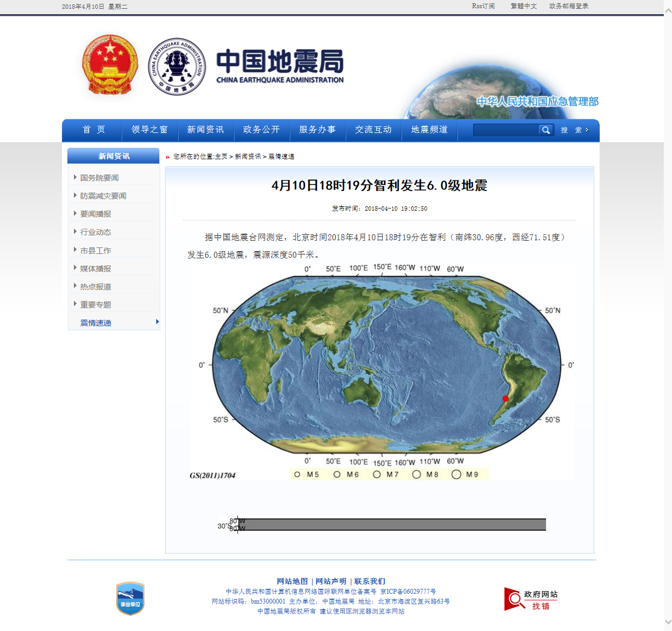
Task: Select the M5 magnitude legend circle
Action: coord(298,474)
